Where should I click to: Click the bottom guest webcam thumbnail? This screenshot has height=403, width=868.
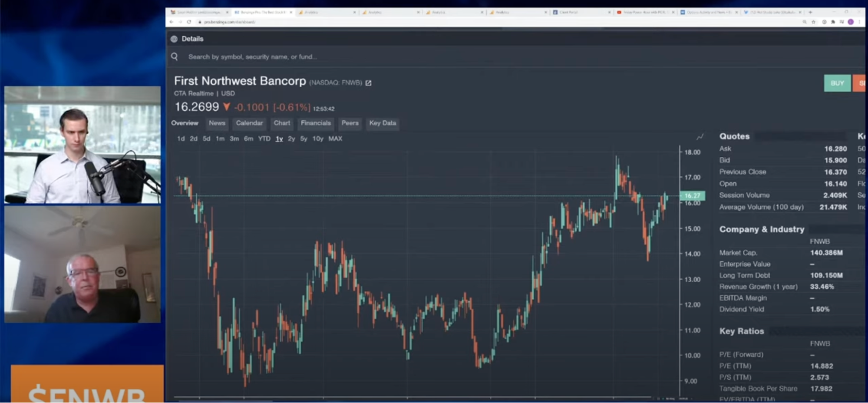[83, 264]
